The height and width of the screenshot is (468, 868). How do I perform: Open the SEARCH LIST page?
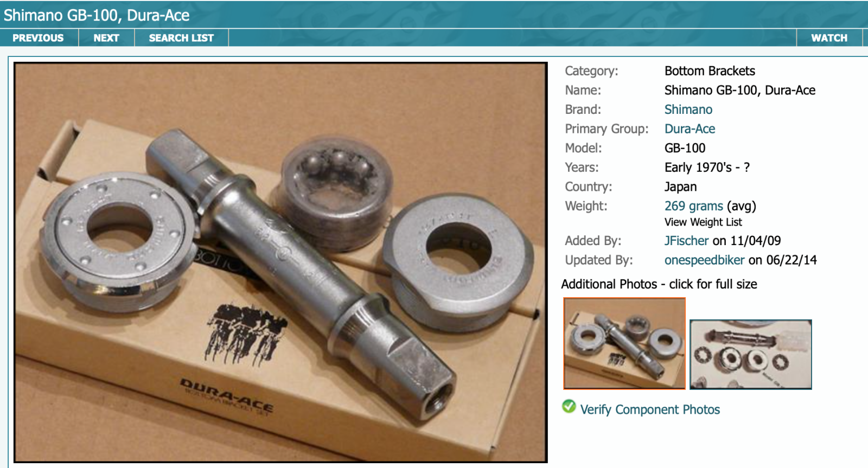(x=181, y=38)
